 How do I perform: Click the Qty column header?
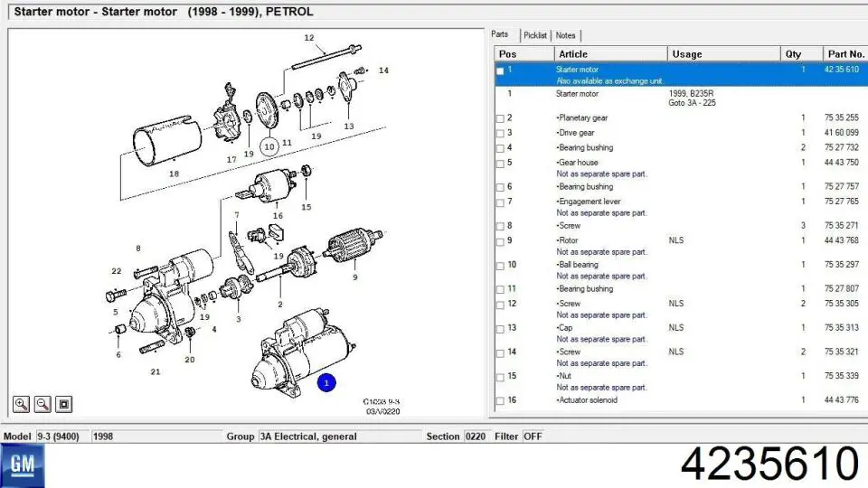click(801, 54)
